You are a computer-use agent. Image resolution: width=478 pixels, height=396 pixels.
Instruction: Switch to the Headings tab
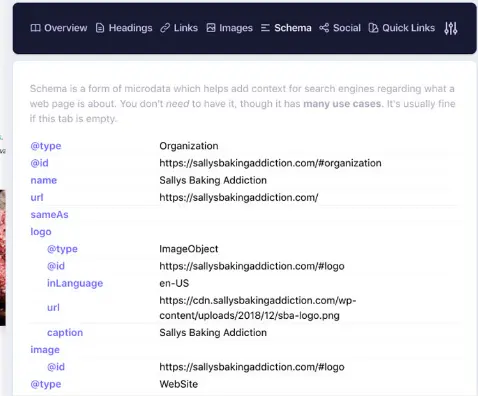point(124,28)
